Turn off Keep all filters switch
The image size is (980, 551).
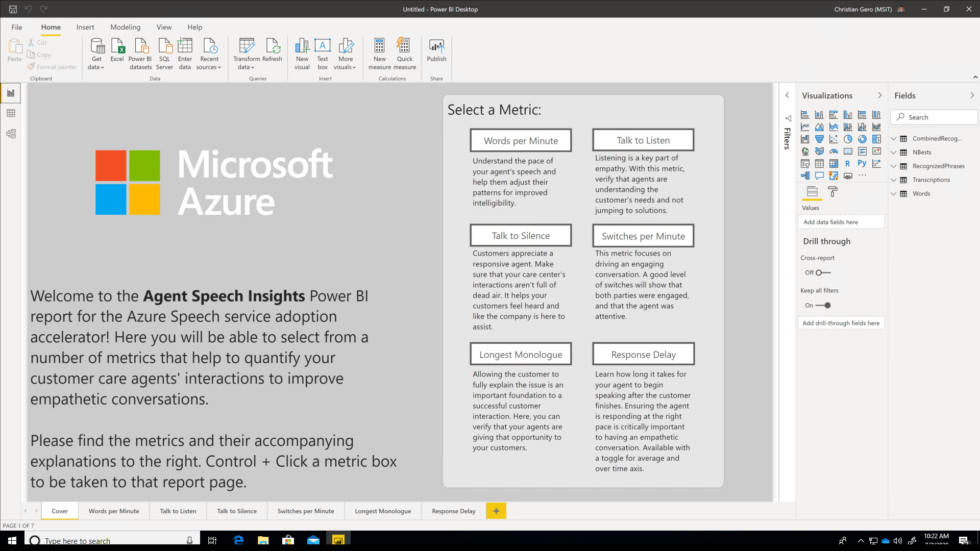823,306
